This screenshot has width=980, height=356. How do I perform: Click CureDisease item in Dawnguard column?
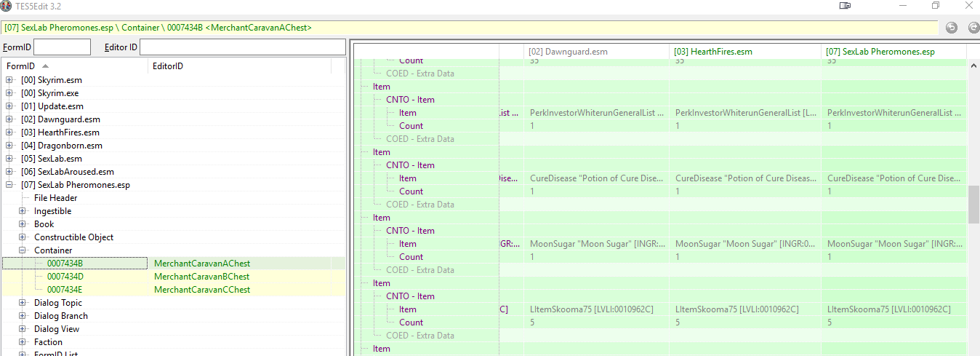pyautogui.click(x=596, y=178)
